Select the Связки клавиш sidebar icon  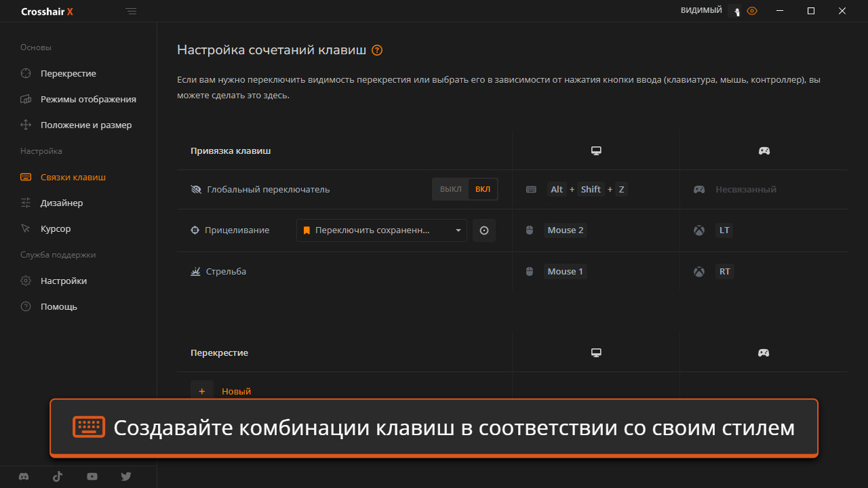25,177
